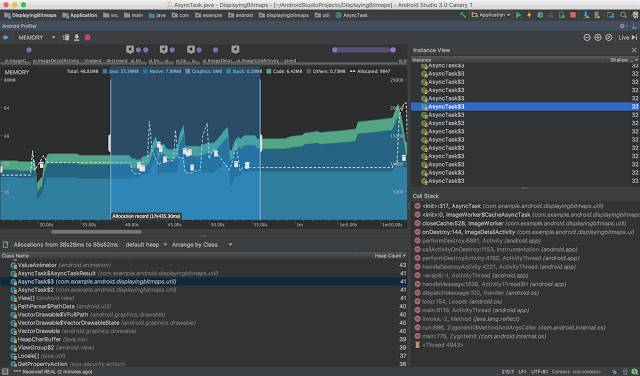
Task: Click the red record allocations button
Action: click(87, 38)
